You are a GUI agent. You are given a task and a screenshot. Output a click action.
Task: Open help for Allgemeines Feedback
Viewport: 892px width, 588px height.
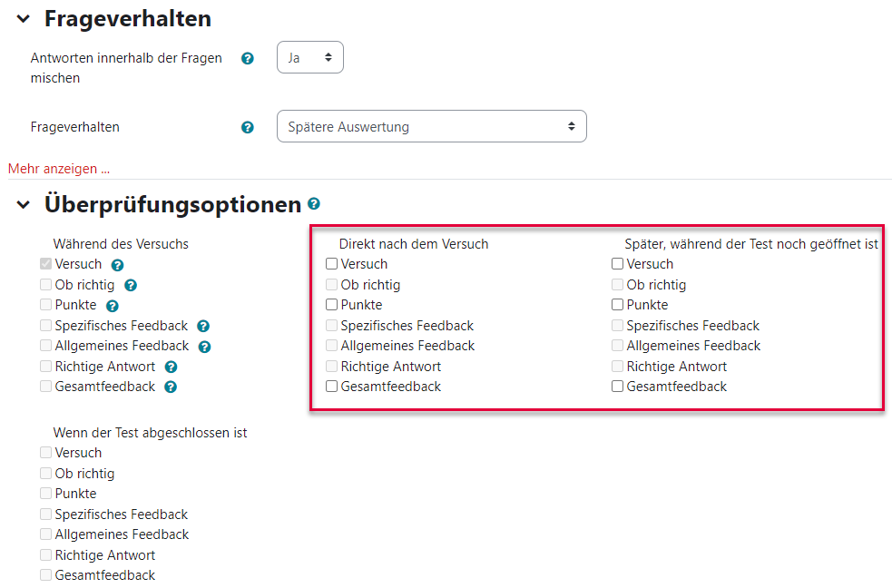pos(205,347)
